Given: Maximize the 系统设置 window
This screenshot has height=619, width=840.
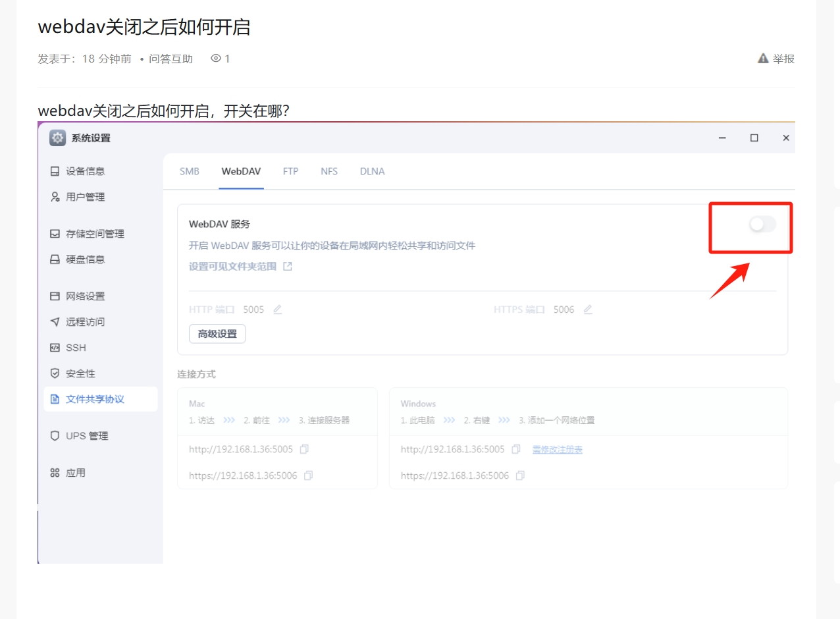Looking at the screenshot, I should pos(754,138).
